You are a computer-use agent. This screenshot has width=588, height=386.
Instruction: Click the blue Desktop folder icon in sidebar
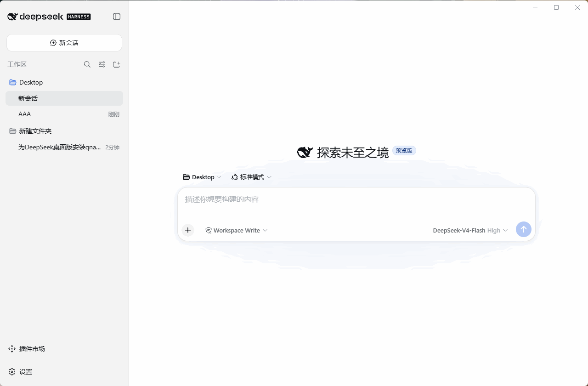(13, 82)
